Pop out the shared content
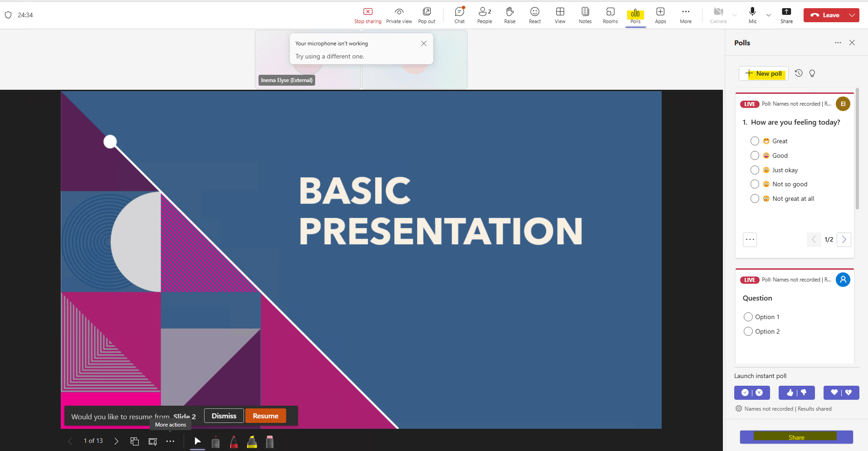 [x=427, y=15]
